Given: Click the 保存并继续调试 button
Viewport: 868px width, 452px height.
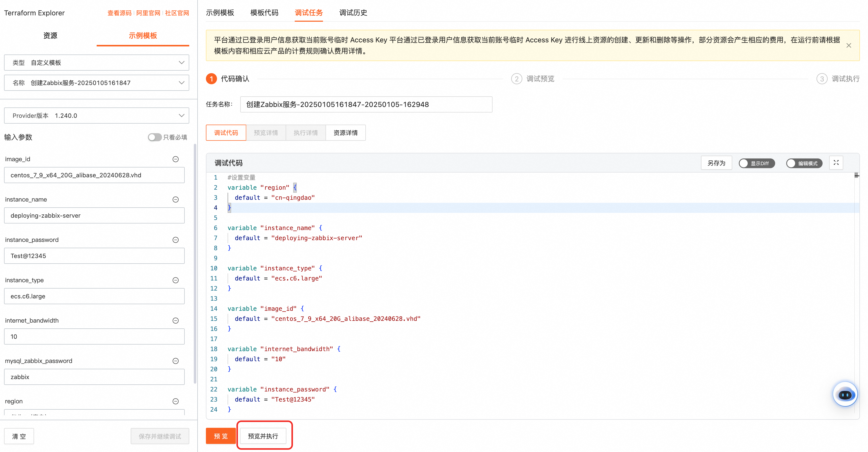Looking at the screenshot, I should click(x=160, y=437).
